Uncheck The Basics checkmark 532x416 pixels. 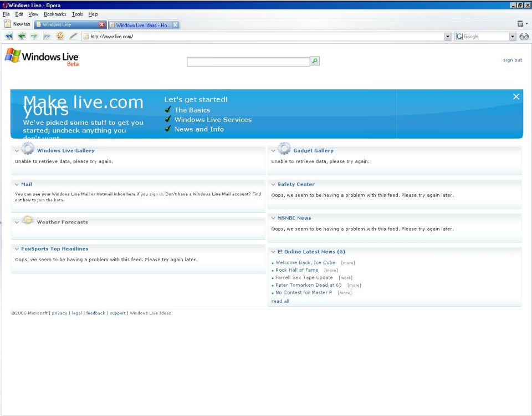(x=167, y=109)
